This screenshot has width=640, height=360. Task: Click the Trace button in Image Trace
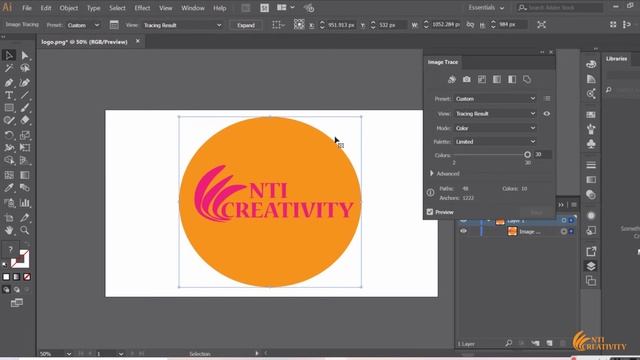537,212
